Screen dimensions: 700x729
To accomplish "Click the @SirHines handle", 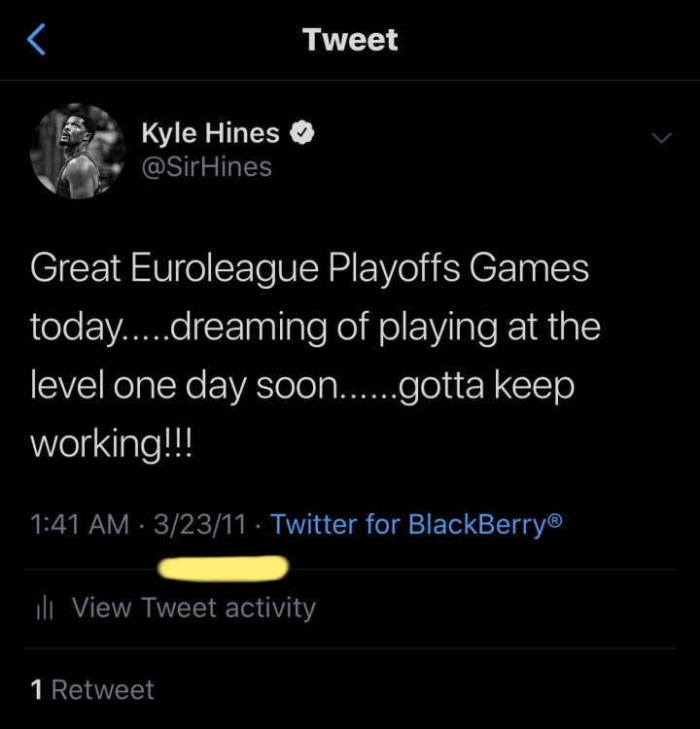I will click(206, 167).
